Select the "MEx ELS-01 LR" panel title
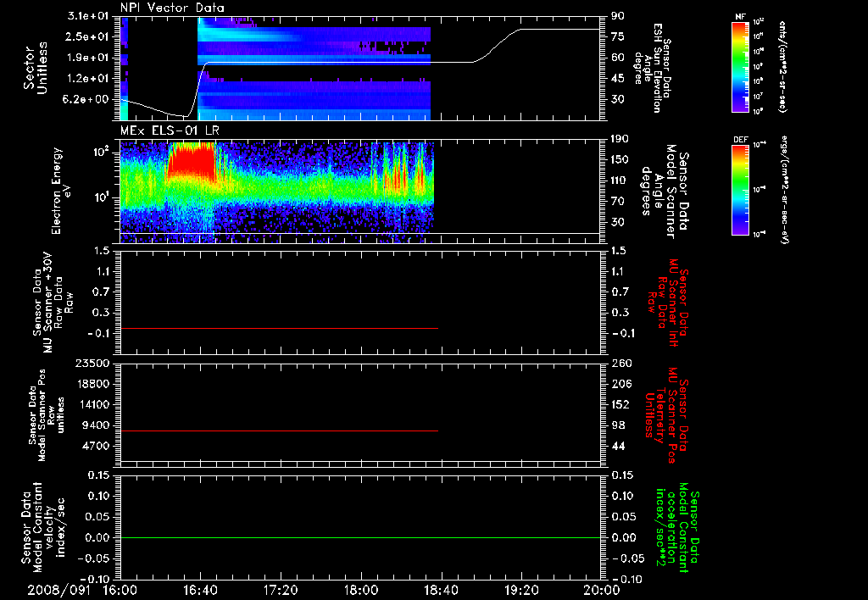868x600 pixels. coord(170,131)
